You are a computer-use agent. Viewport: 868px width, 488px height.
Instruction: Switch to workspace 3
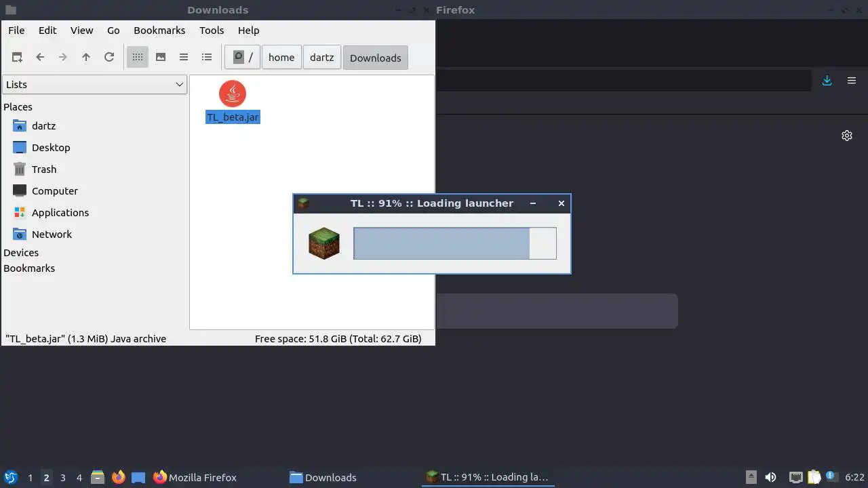coord(62,478)
